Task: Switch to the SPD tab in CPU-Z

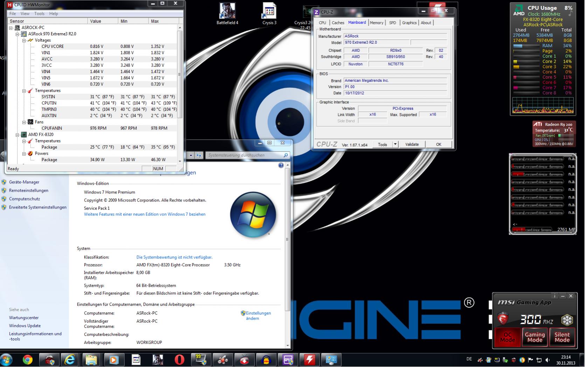Action: point(393,23)
